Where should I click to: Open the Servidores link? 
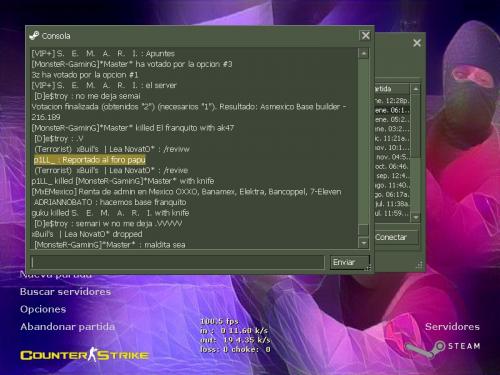click(452, 327)
